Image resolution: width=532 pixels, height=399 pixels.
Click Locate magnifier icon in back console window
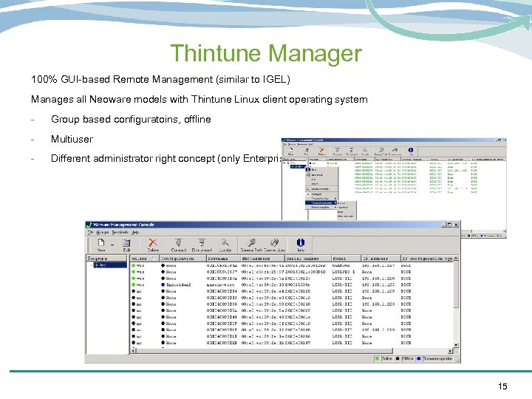(x=365, y=150)
